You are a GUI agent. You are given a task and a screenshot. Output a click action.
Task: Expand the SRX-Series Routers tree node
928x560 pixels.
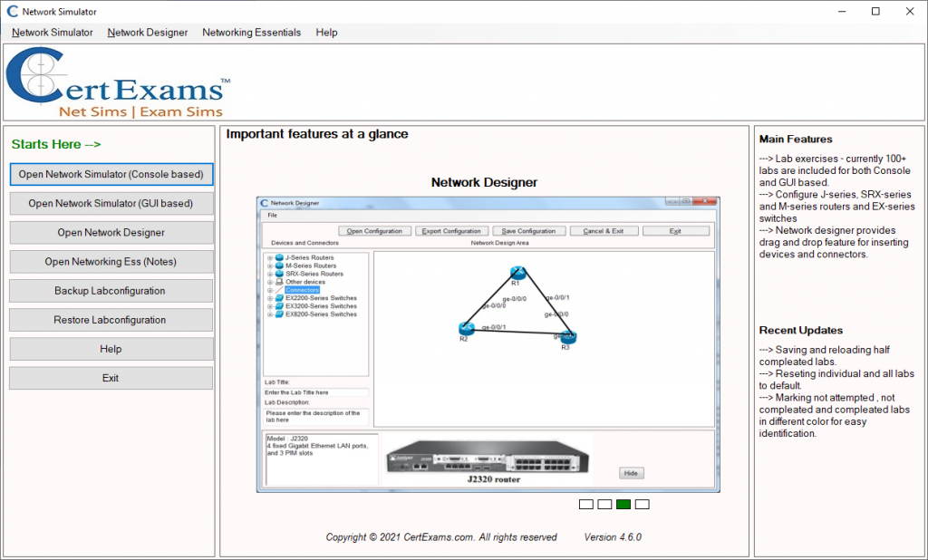click(270, 274)
